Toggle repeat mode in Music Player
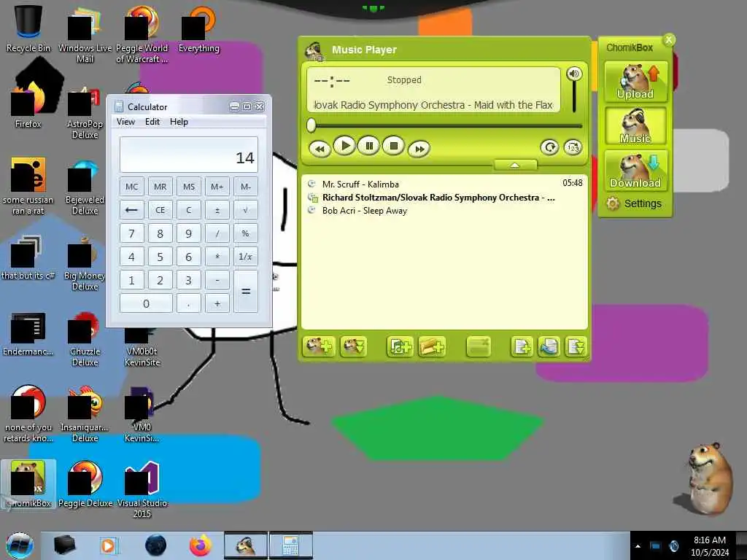Screen dimensions: 747x560 (x=549, y=147)
